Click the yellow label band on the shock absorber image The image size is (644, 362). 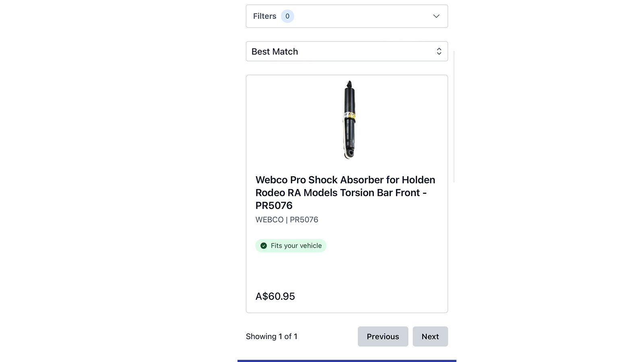[x=349, y=116]
